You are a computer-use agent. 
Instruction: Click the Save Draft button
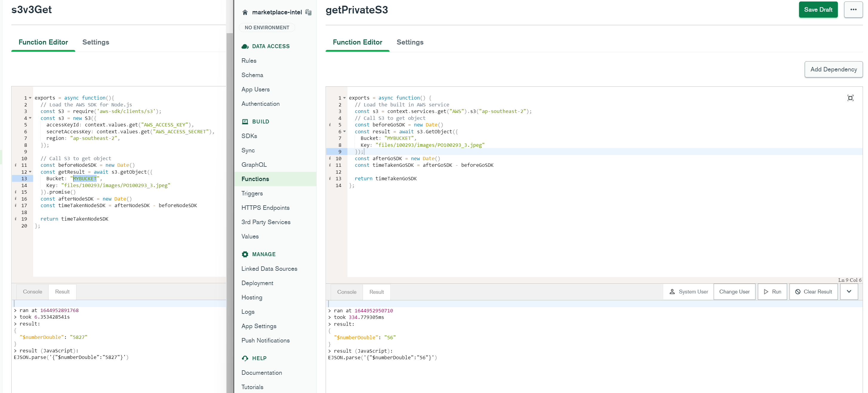[x=818, y=10]
